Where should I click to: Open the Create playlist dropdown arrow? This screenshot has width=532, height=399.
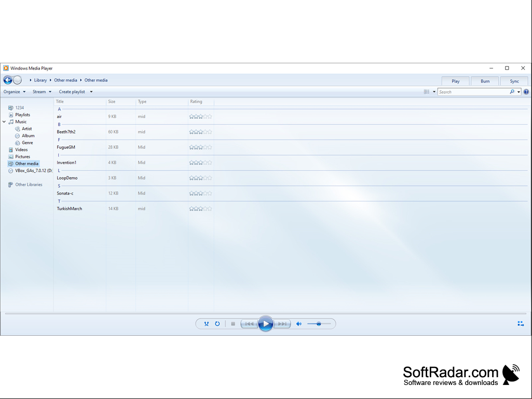[91, 92]
